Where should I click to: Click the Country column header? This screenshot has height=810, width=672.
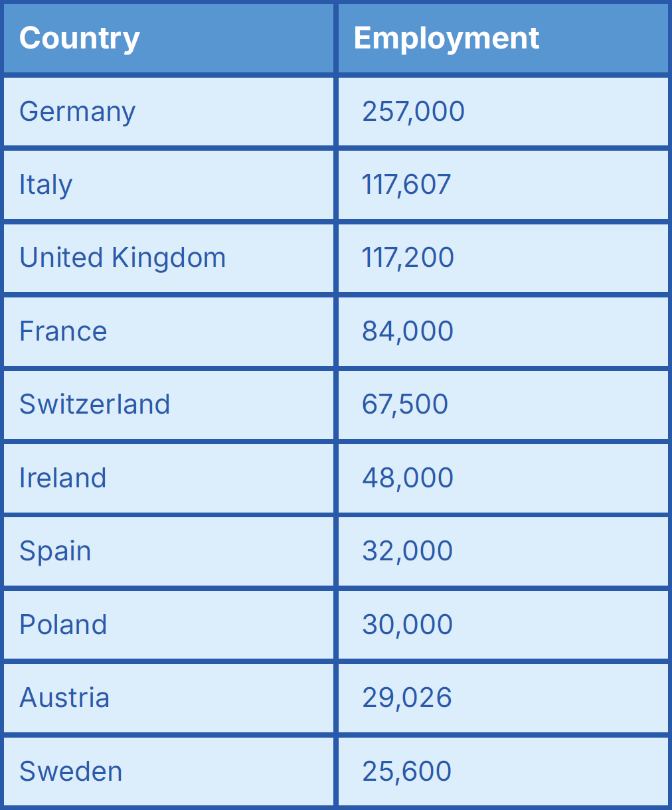(80, 39)
